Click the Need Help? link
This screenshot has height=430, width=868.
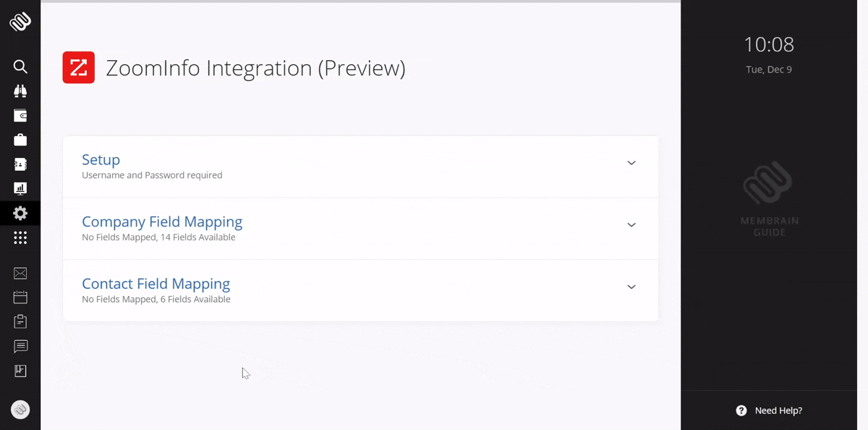click(770, 410)
